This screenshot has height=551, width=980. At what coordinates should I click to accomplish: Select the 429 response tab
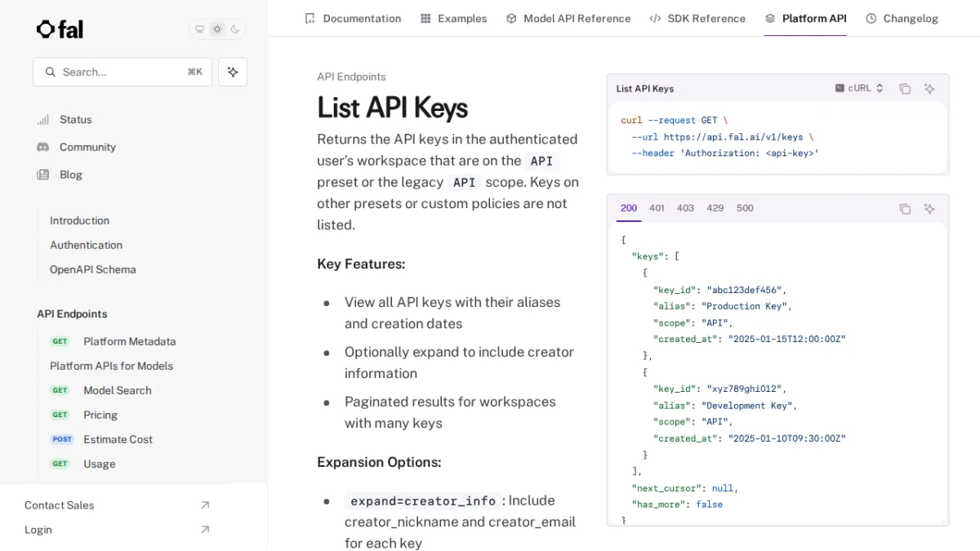715,208
